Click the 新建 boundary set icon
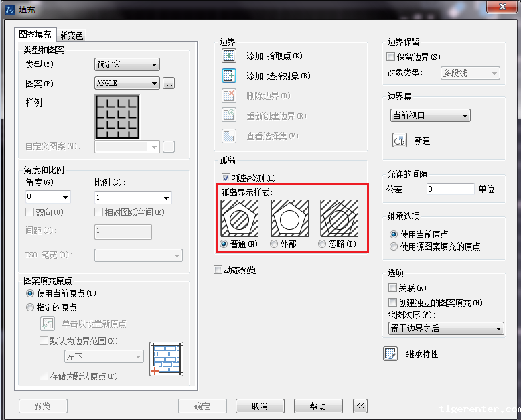The width and height of the screenshot is (521, 420). (399, 140)
